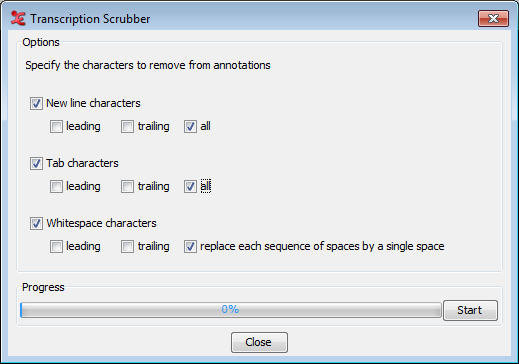Enable trailing under New line characters
The height and width of the screenshot is (364, 519).
pos(127,126)
